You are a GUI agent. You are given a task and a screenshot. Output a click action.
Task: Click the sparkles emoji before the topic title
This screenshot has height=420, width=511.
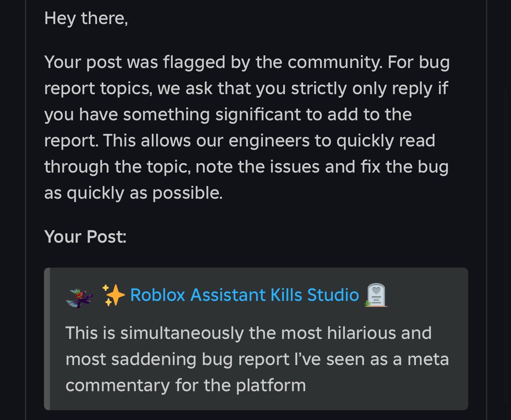pyautogui.click(x=113, y=295)
